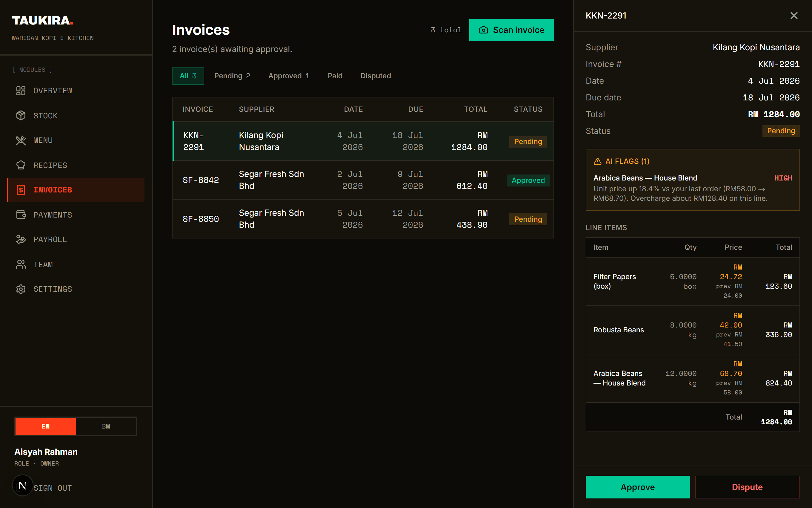Click the round N avatar badge
The image size is (812, 508).
(x=22, y=485)
